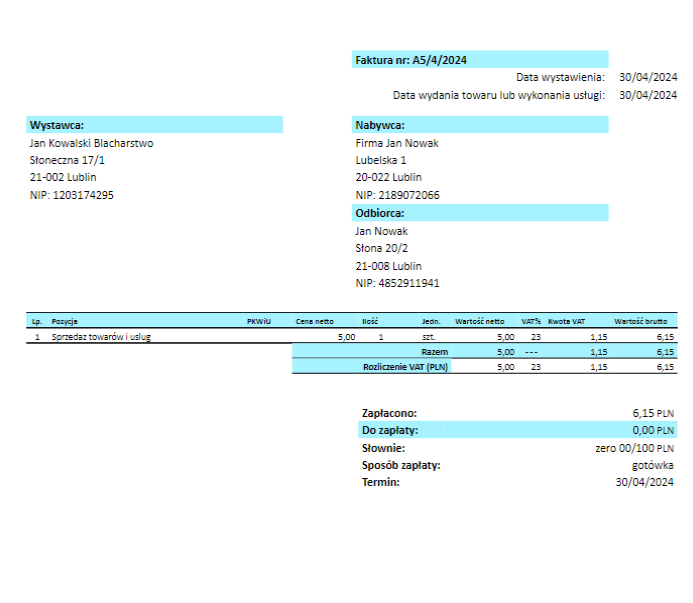This screenshot has width=693, height=603.
Task: Click the PKWiU column header
Action: tap(259, 321)
